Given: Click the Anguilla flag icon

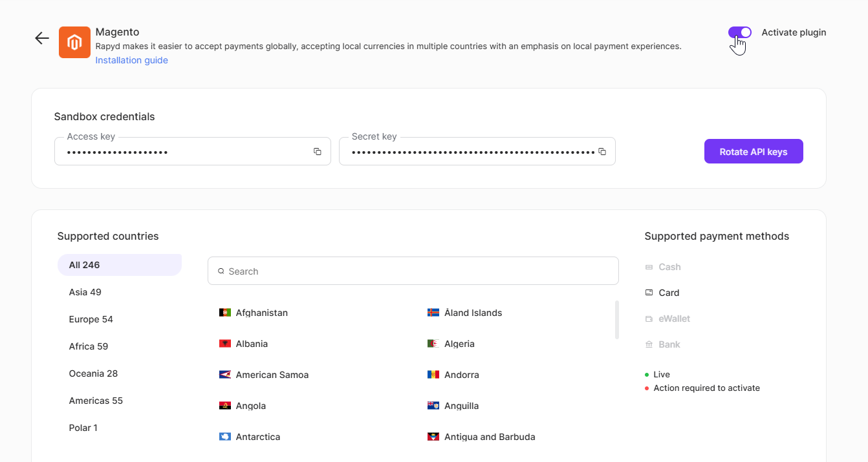Looking at the screenshot, I should click(x=433, y=406).
